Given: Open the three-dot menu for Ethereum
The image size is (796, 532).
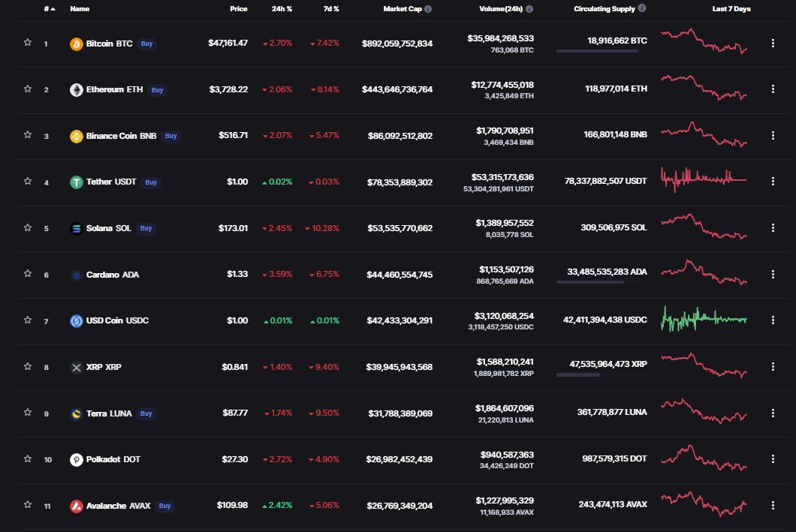Looking at the screenshot, I should [x=773, y=89].
